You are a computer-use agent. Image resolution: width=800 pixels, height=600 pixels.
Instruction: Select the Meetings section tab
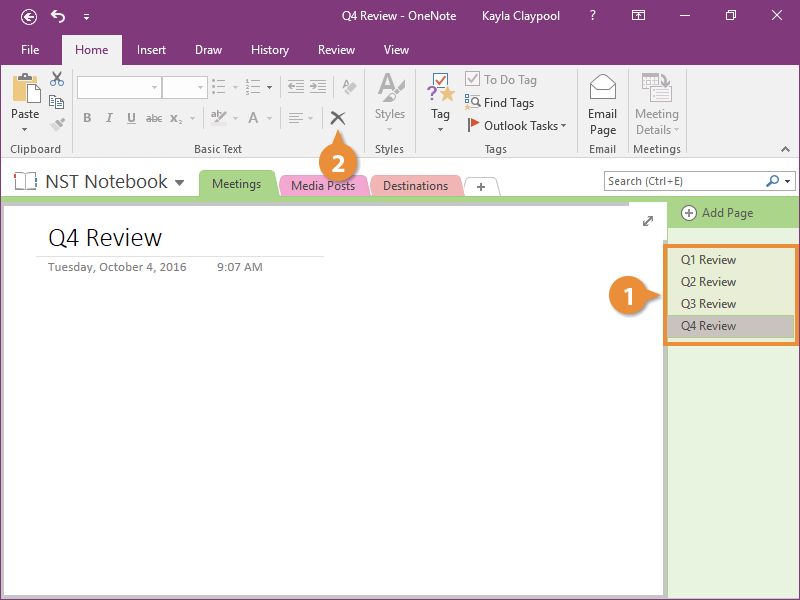[x=236, y=184]
